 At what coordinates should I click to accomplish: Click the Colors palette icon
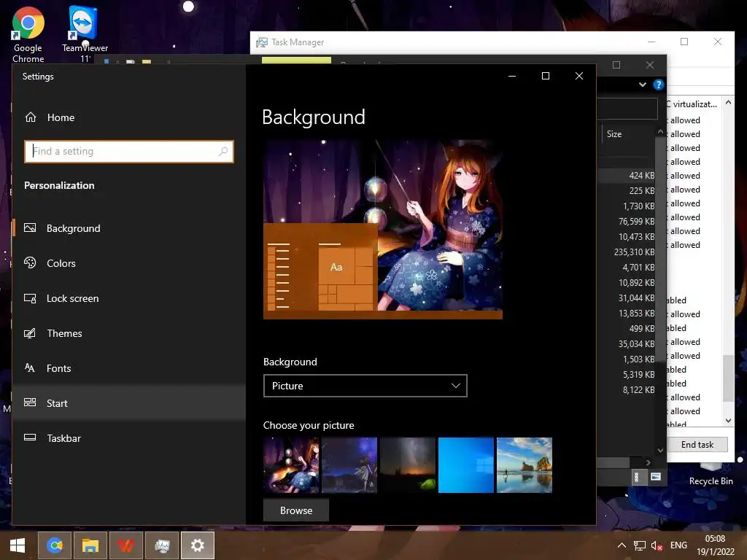(x=30, y=262)
